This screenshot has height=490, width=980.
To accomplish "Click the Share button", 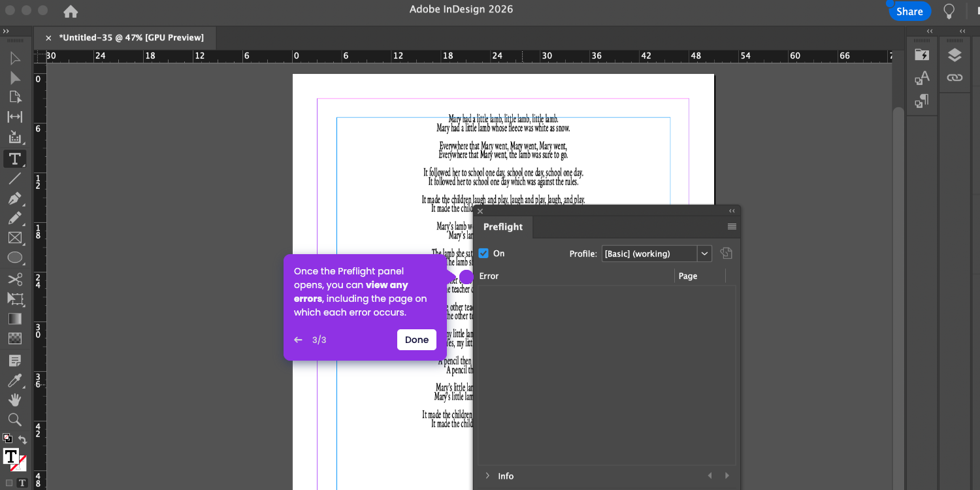I will [909, 11].
